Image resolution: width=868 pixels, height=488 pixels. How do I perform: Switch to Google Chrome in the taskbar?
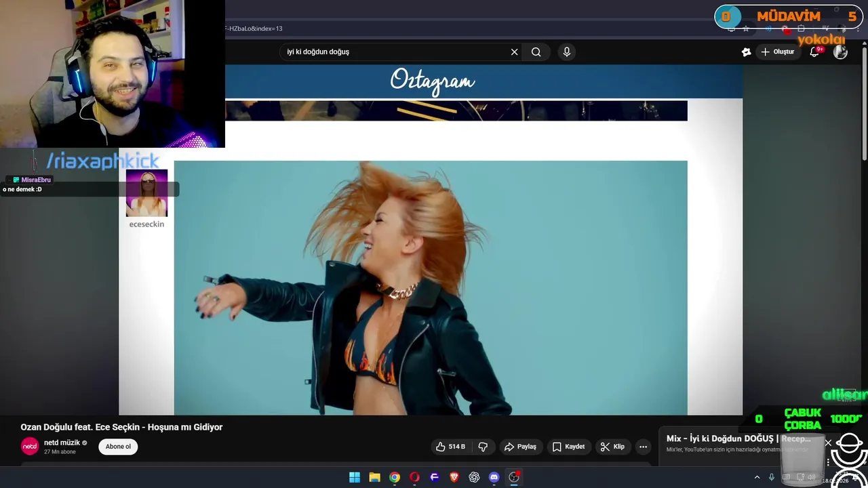pyautogui.click(x=395, y=477)
